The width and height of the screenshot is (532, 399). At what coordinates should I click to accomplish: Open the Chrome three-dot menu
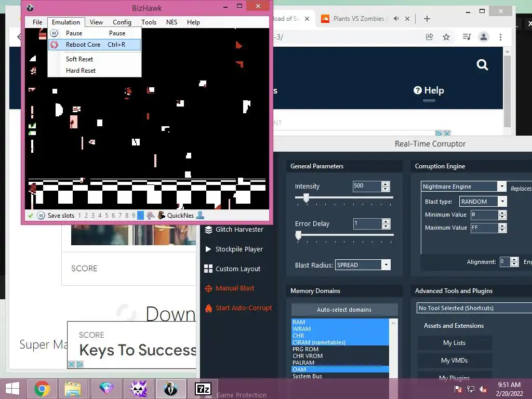point(500,37)
